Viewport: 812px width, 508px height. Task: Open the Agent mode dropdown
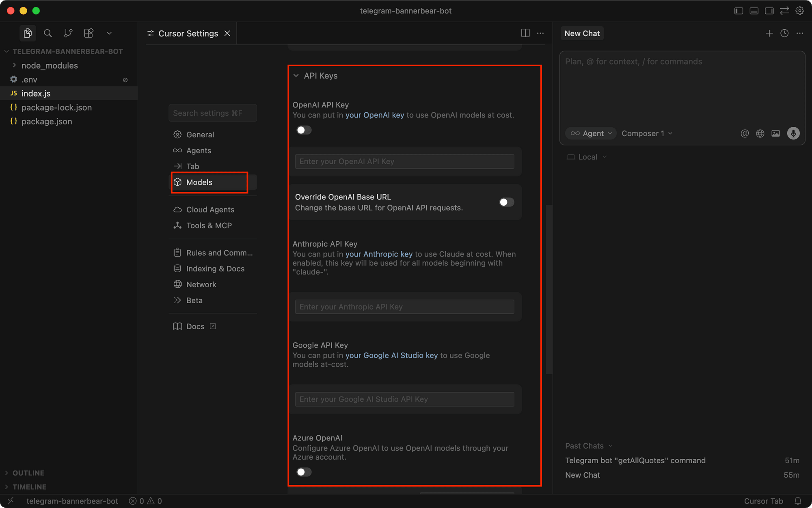[x=591, y=133]
